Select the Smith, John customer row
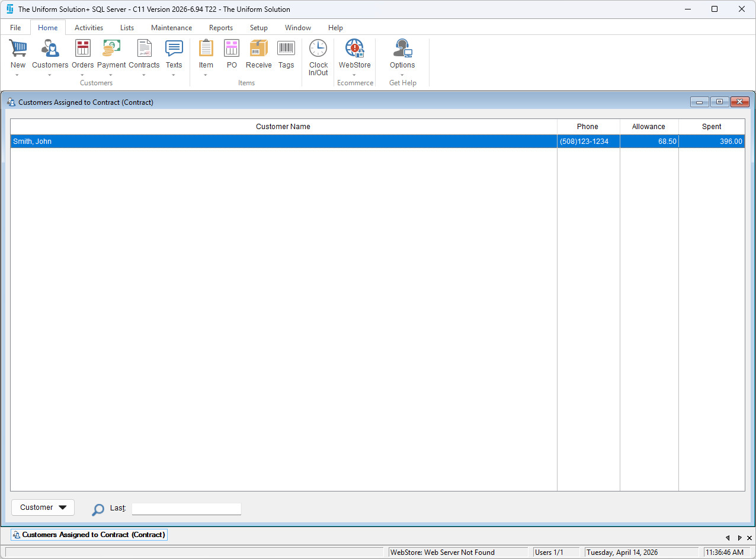The width and height of the screenshot is (756, 559). 283,142
